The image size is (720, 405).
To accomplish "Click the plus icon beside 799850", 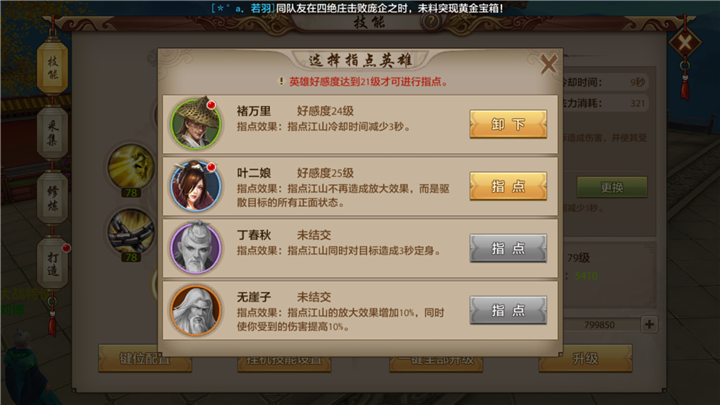I will click(649, 325).
